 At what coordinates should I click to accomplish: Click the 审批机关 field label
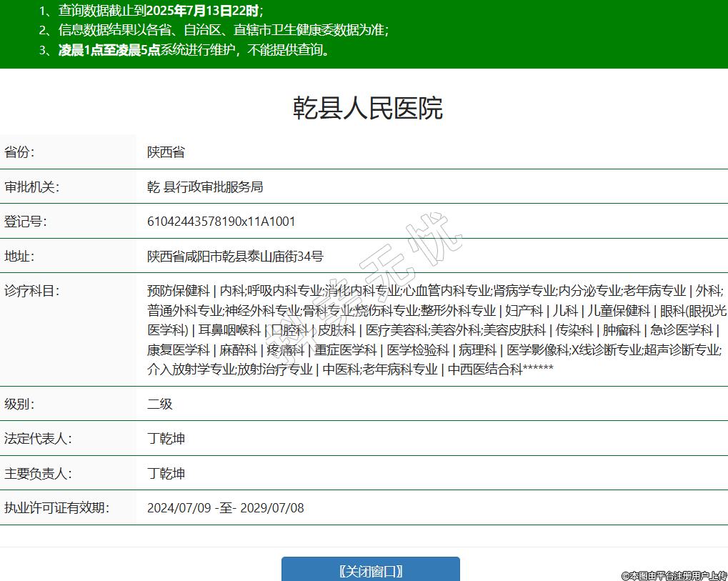(x=31, y=187)
